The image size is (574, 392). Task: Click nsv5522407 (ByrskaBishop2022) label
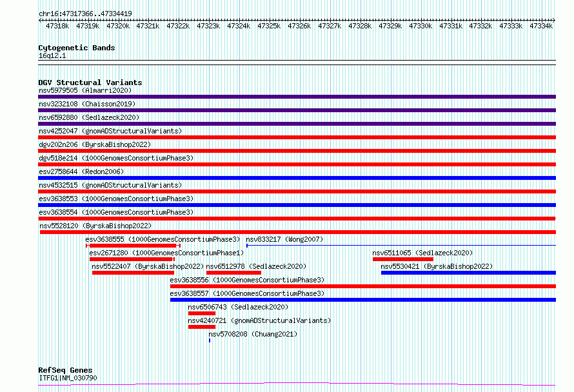pos(148,266)
